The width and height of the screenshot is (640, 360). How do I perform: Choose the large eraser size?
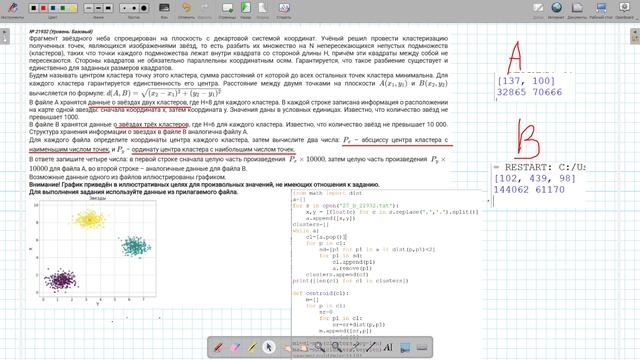coord(144,8)
